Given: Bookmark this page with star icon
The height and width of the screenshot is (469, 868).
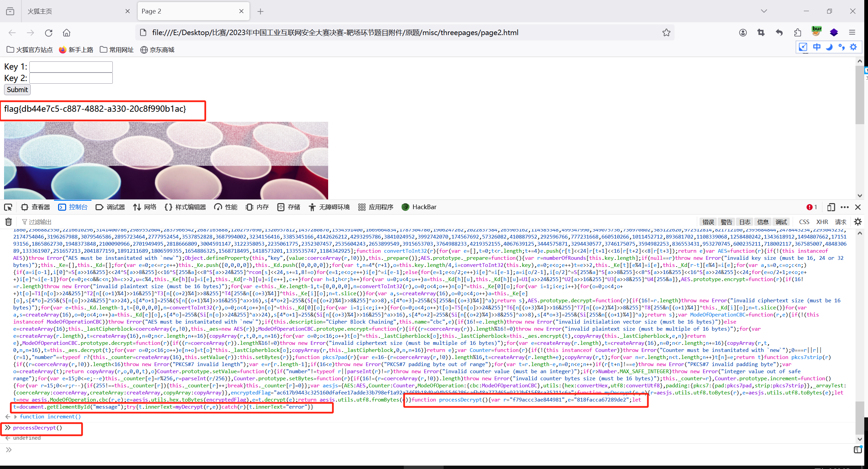Looking at the screenshot, I should tap(666, 33).
